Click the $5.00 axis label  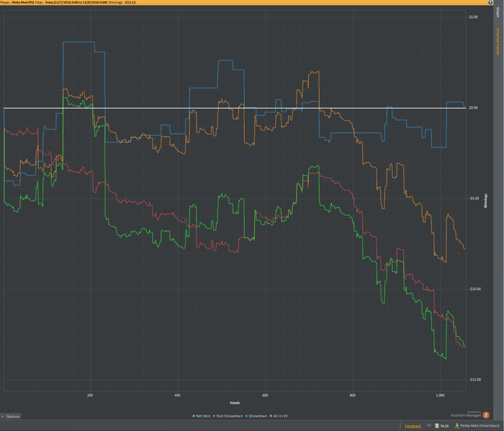474,17
